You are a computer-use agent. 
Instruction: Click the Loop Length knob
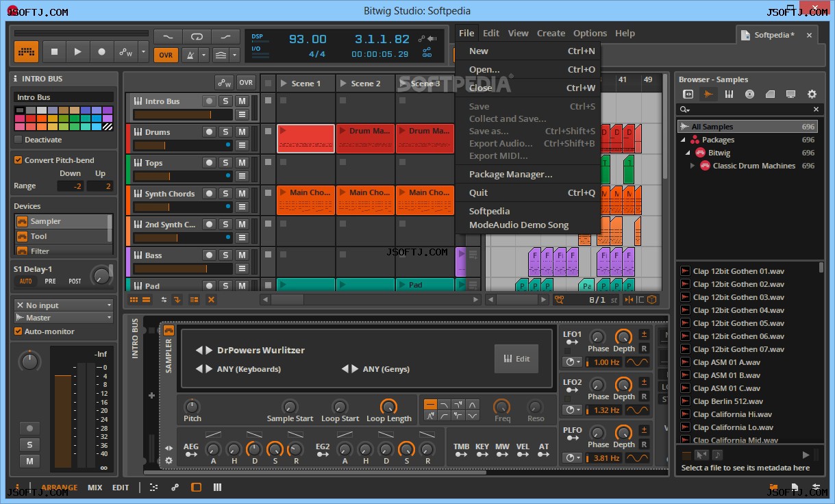(x=388, y=406)
